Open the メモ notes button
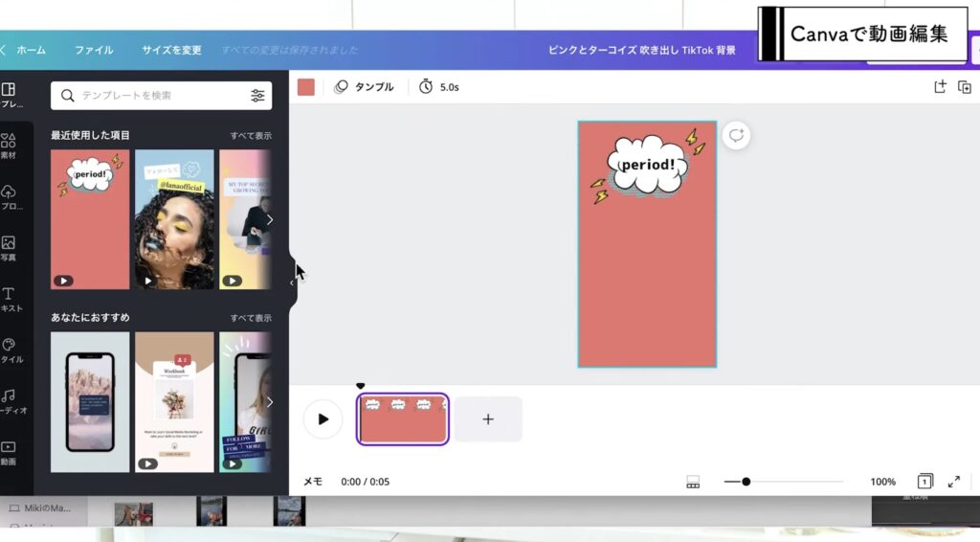 pyautogui.click(x=313, y=482)
